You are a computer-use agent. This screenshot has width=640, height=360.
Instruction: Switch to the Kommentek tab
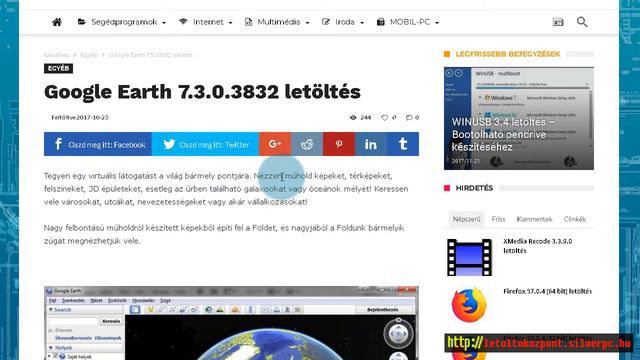coord(534,219)
